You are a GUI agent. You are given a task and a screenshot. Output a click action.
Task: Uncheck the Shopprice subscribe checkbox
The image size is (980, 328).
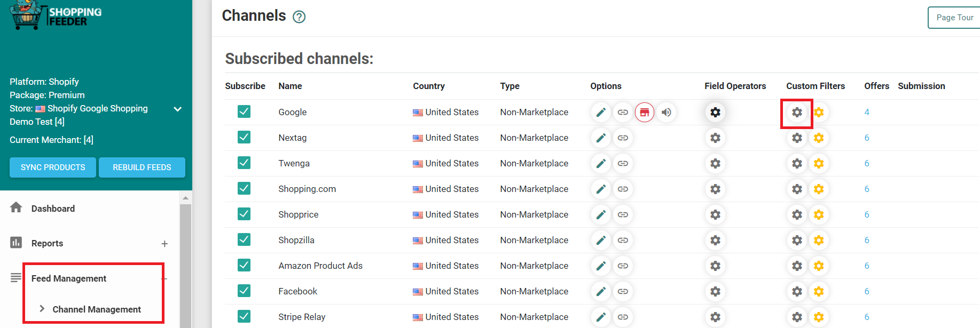[244, 214]
